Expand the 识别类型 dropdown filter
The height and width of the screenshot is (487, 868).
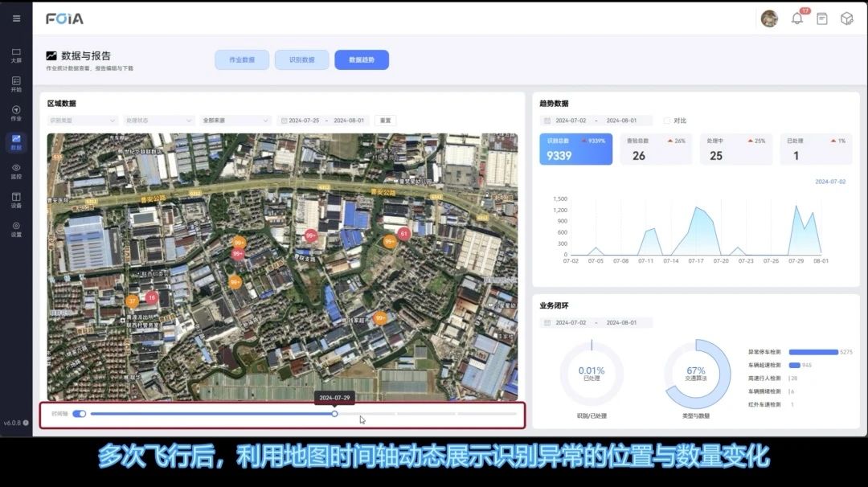pos(83,121)
